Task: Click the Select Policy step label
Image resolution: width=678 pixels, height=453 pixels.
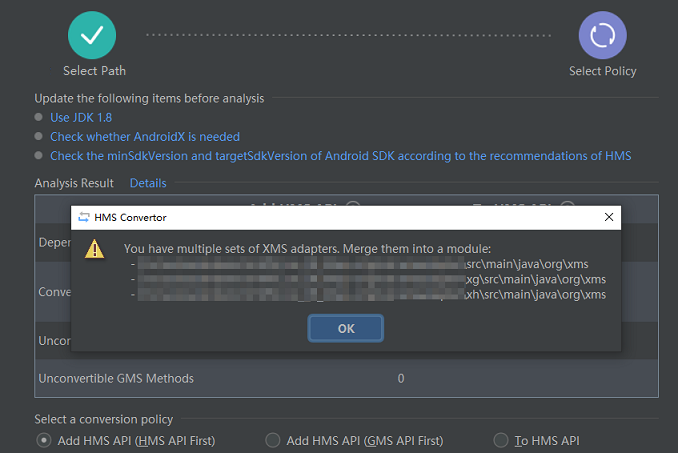Action: pyautogui.click(x=602, y=71)
